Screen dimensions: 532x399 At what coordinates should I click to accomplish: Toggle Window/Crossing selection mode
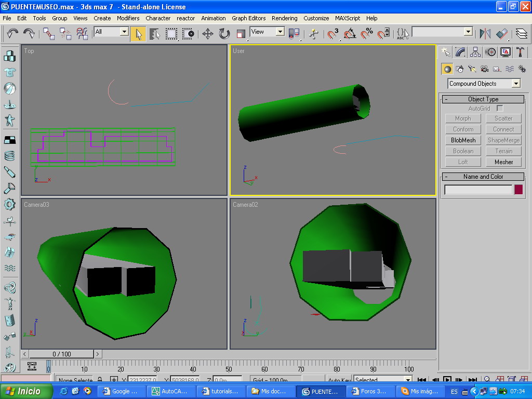coord(188,34)
